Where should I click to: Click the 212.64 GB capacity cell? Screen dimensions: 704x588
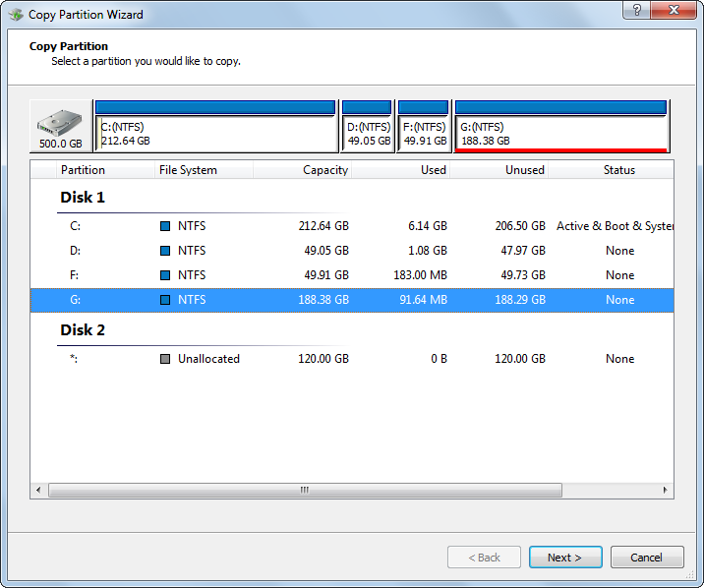pos(323,226)
